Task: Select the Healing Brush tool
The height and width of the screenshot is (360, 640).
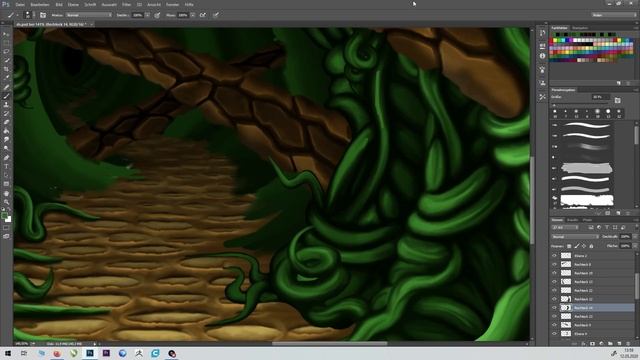Action: 6,87
